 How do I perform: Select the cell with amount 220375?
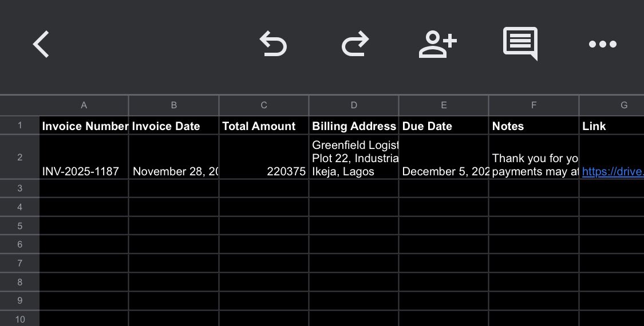(264, 157)
